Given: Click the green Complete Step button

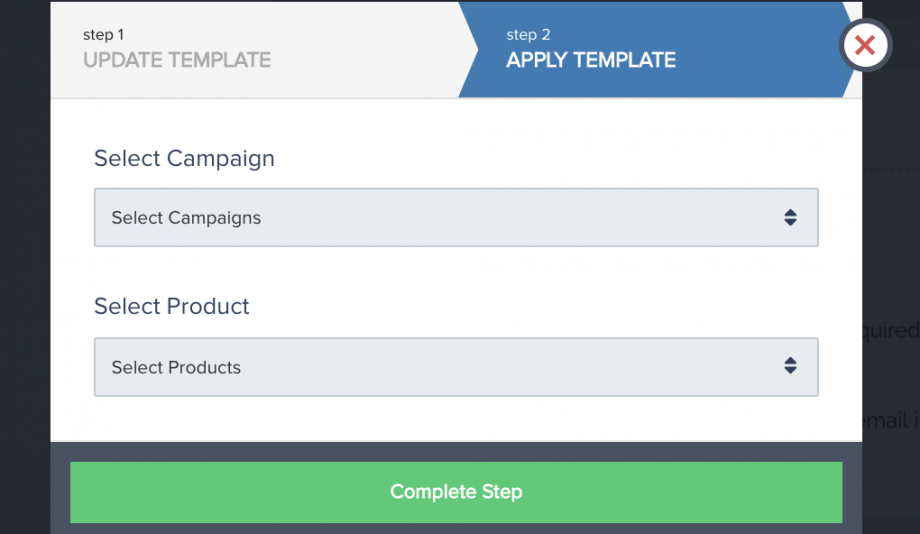Looking at the screenshot, I should [x=456, y=492].
